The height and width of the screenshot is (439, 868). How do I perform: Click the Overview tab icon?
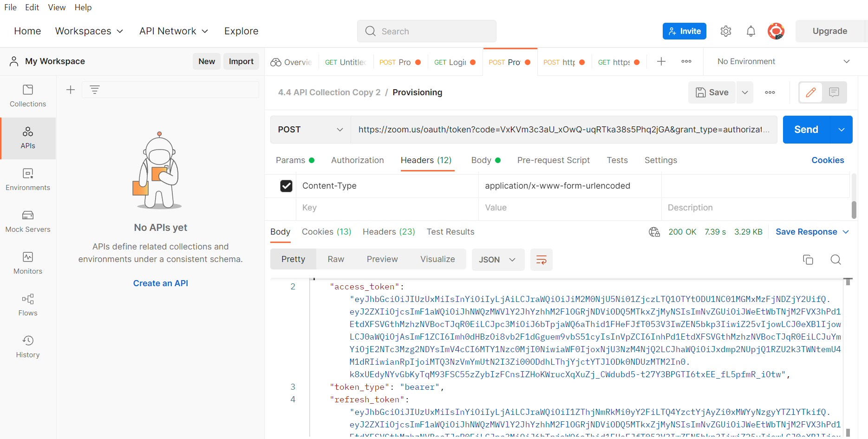click(x=276, y=62)
